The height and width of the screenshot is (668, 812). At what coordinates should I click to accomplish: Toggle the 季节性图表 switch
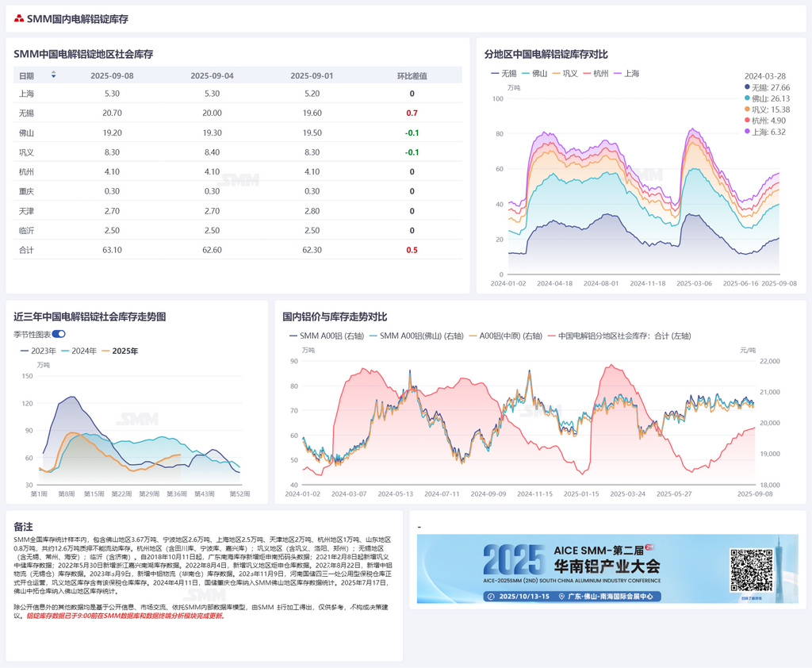tap(59, 334)
